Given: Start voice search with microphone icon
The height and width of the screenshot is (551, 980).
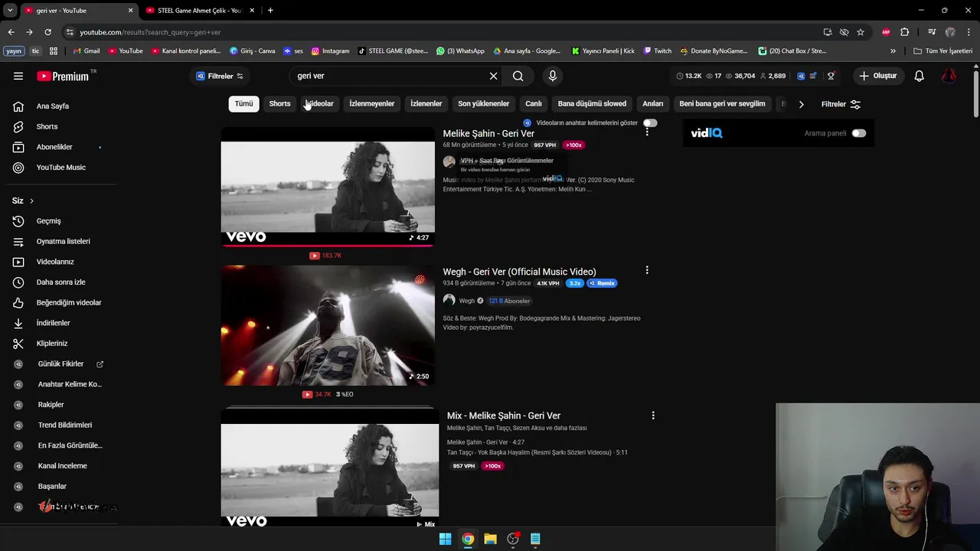Looking at the screenshot, I should (553, 76).
